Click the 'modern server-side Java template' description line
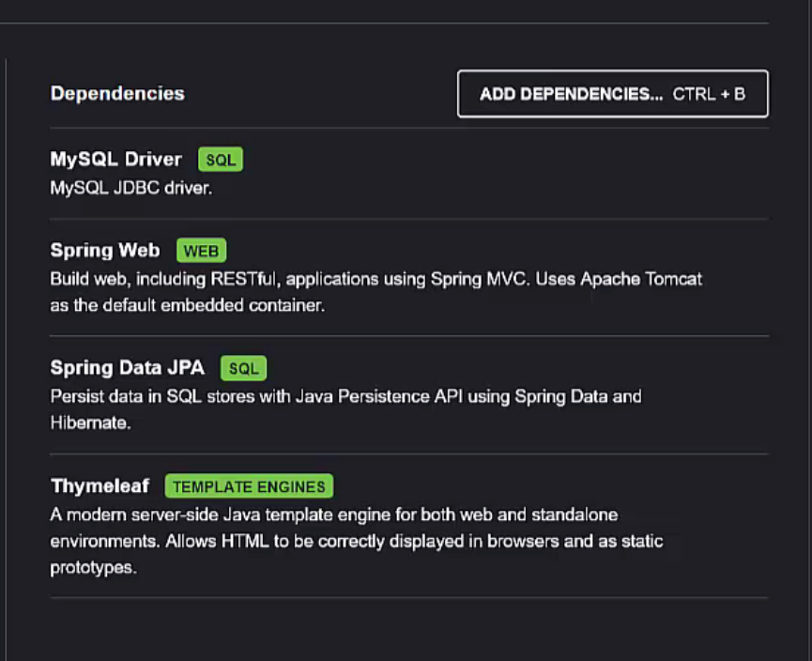The image size is (812, 661). (334, 515)
